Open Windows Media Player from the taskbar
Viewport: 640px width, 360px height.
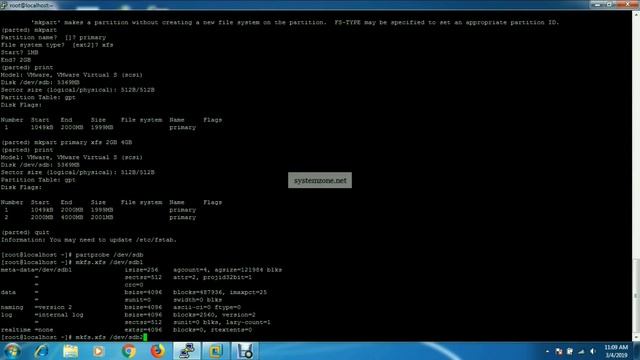click(98, 351)
